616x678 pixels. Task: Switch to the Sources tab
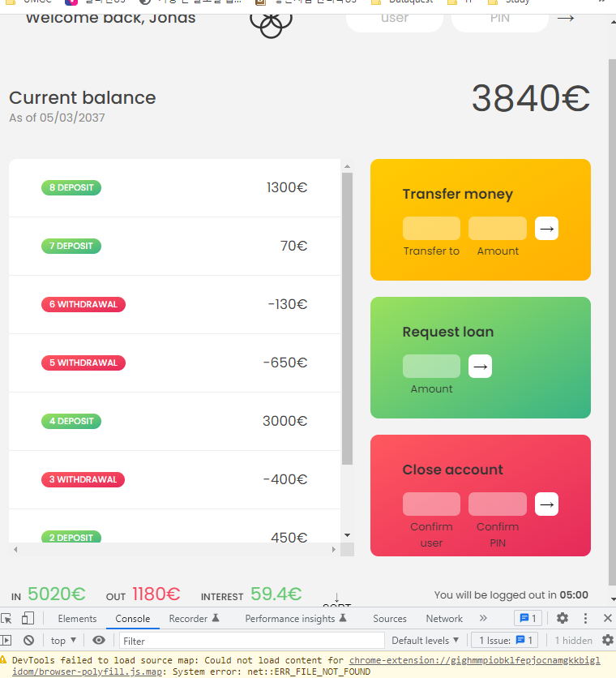click(390, 619)
